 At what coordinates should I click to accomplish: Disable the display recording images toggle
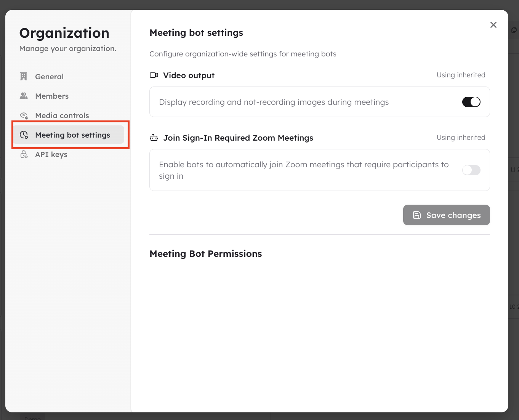tap(471, 102)
